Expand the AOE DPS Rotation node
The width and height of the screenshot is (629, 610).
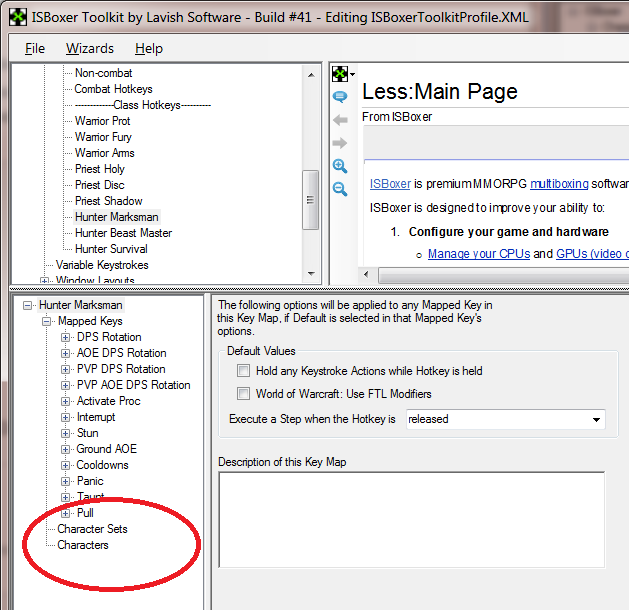[x=65, y=353]
